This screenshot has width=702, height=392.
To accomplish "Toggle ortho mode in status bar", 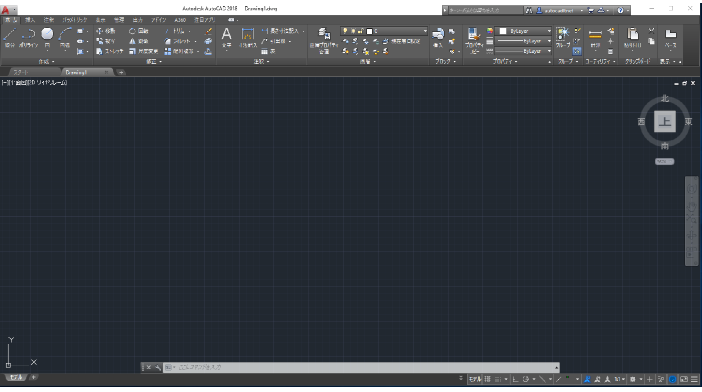I will coord(515,379).
